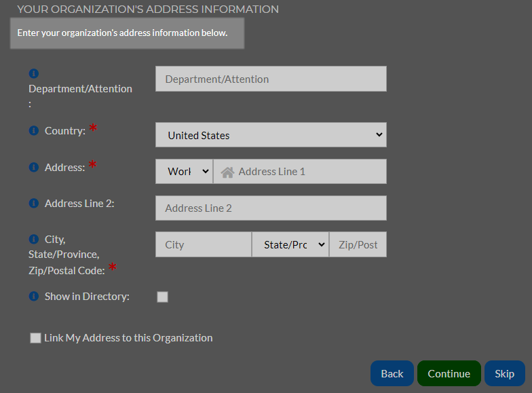
Task: Click info icon above Department/Attention label
Action: pyautogui.click(x=34, y=73)
